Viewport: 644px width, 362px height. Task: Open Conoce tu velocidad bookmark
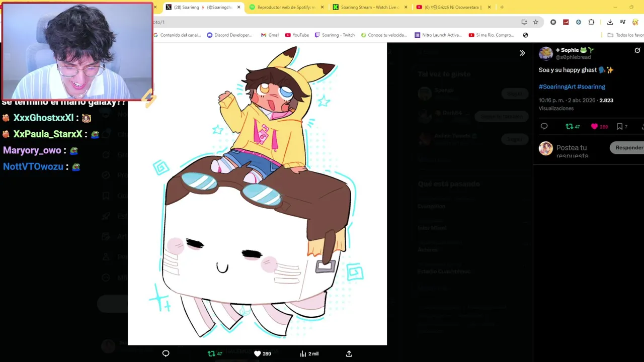coord(383,35)
